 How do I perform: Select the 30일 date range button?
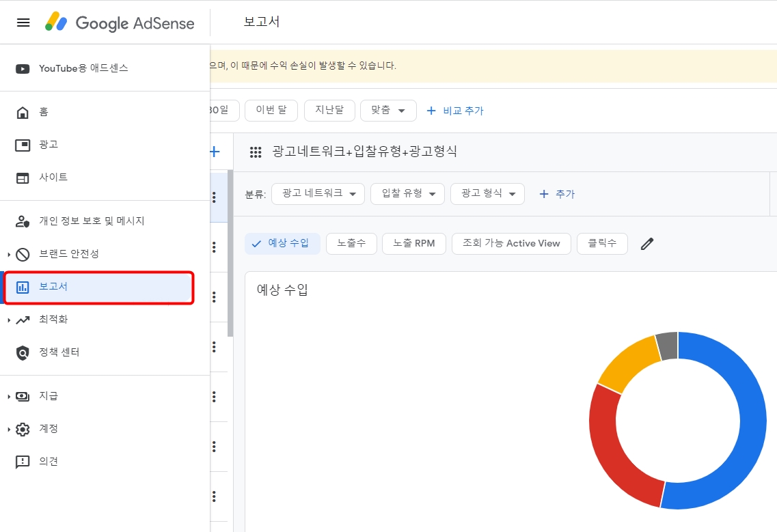224,110
